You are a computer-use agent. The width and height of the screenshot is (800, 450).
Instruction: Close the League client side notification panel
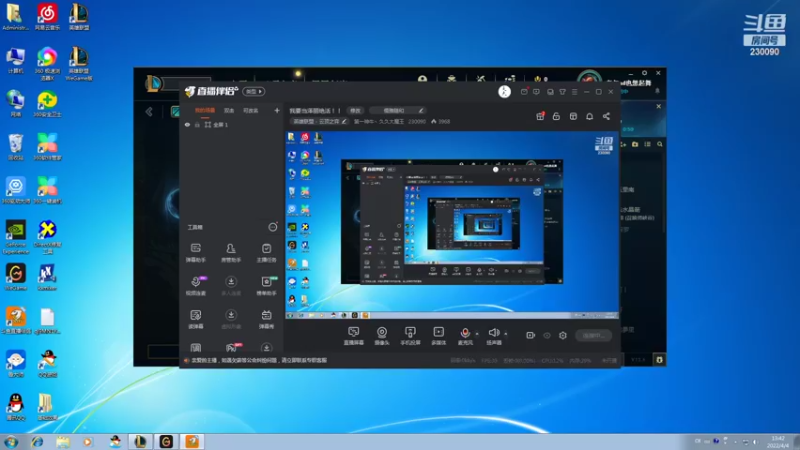click(659, 106)
